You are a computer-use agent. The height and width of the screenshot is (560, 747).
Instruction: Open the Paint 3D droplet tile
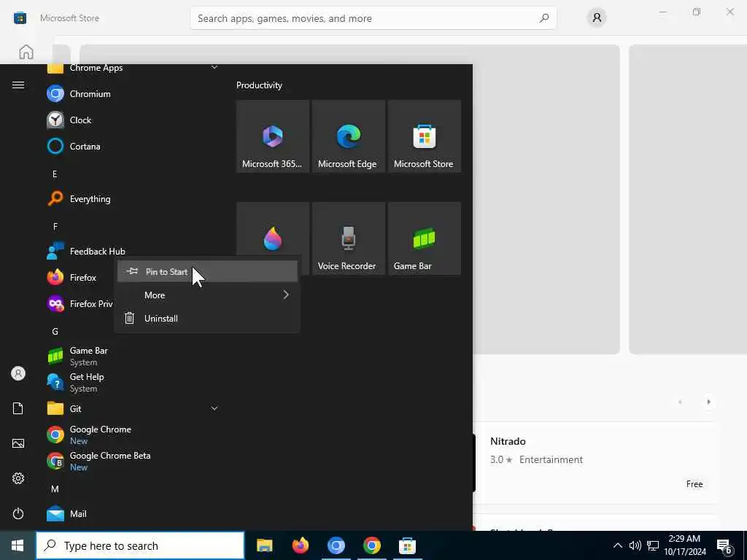pos(273,238)
